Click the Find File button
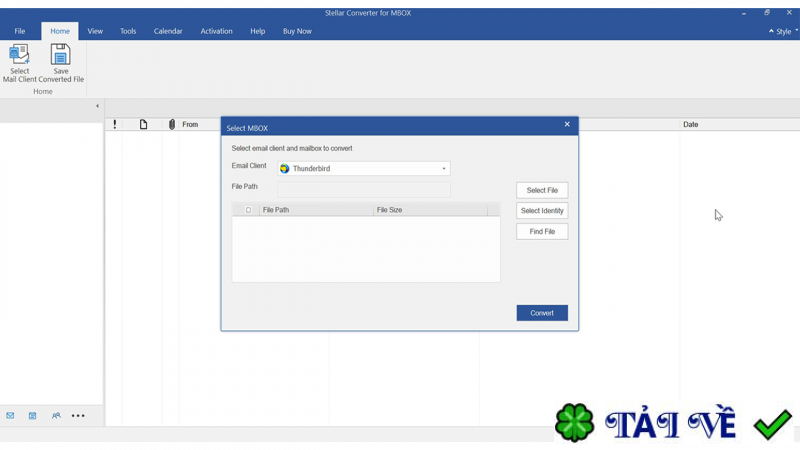800x450 pixels. [x=542, y=232]
